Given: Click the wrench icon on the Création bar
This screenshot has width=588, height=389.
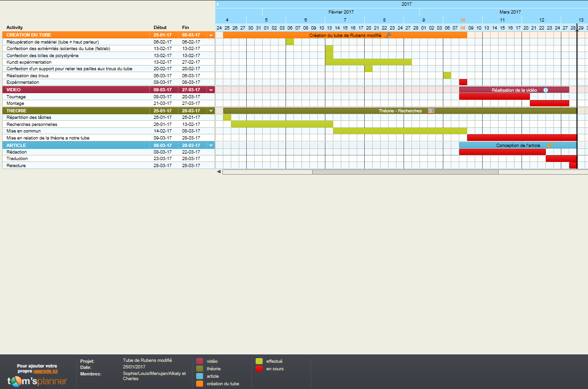Looking at the screenshot, I should 388,35.
